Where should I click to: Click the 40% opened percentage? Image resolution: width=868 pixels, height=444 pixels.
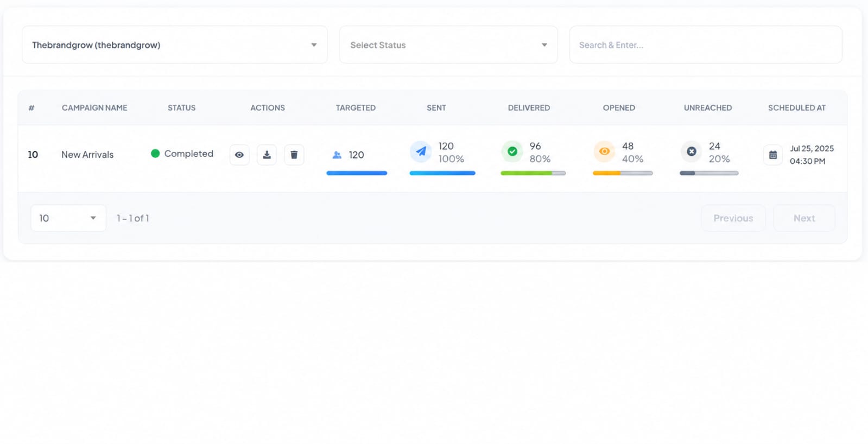[x=633, y=159]
